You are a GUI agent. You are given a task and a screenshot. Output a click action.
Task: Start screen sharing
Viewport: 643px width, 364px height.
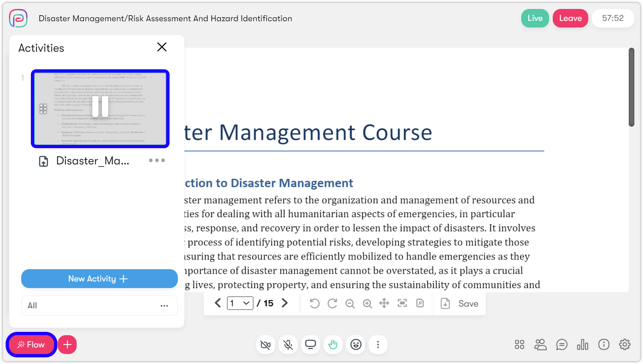click(x=311, y=345)
